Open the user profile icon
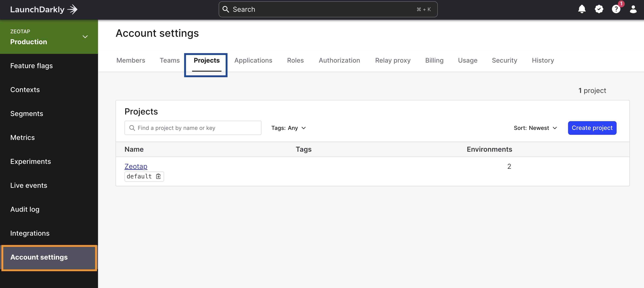This screenshot has height=288, width=644. click(x=633, y=9)
